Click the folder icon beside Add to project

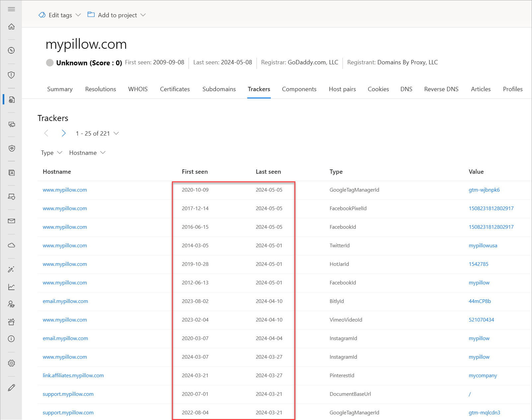tap(91, 15)
